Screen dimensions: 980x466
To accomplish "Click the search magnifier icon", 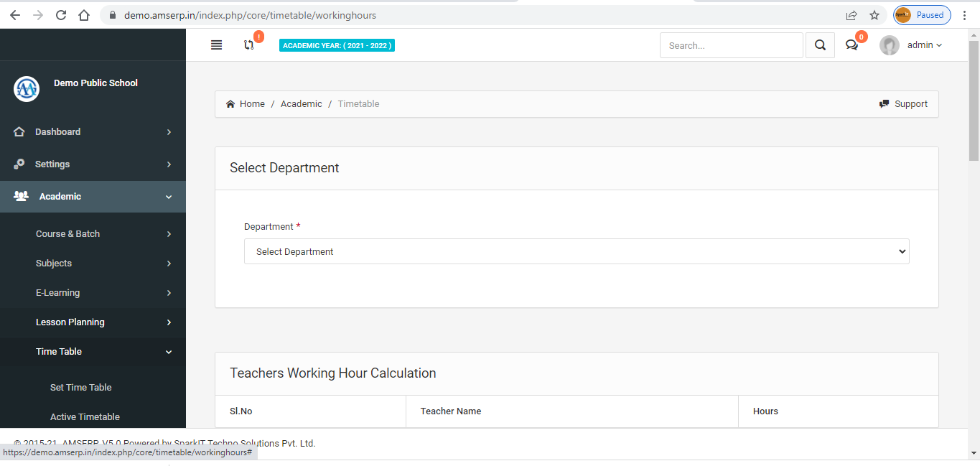I will [x=820, y=45].
